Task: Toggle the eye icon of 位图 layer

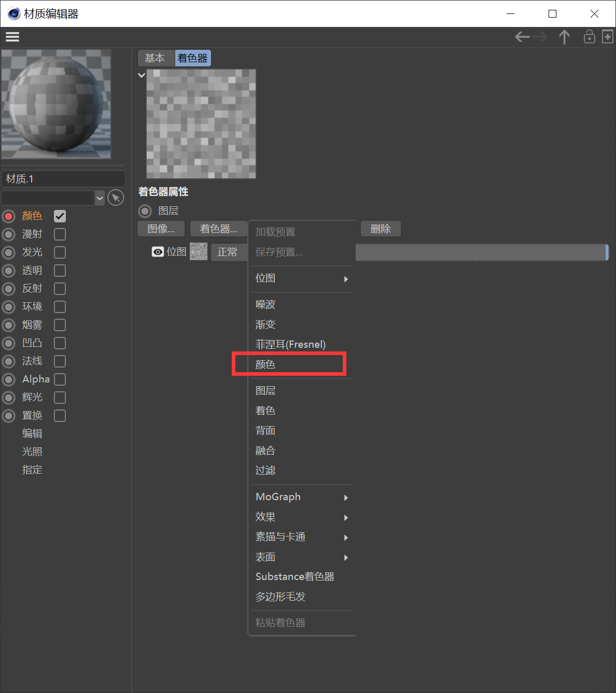Action: pos(158,252)
